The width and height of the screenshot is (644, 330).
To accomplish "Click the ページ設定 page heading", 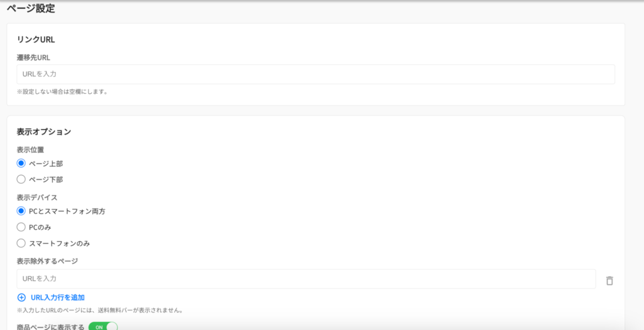I will pos(31,9).
